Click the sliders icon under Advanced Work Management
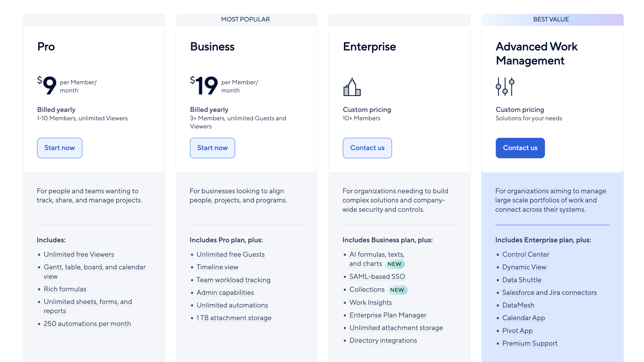The width and height of the screenshot is (644, 362). coord(505,86)
